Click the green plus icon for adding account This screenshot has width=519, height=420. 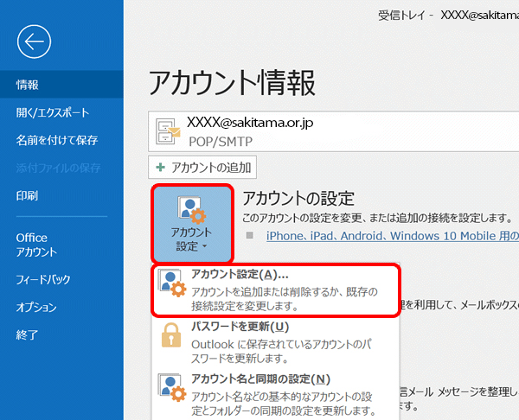(x=161, y=168)
